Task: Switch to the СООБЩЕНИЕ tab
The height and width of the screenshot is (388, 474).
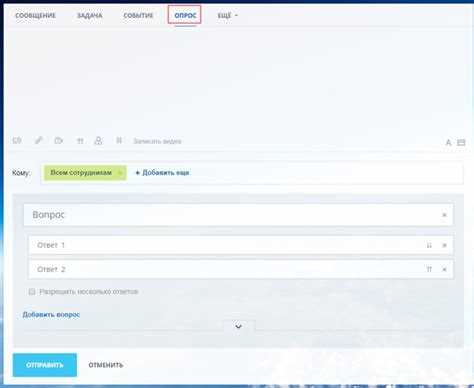Action: [x=35, y=16]
